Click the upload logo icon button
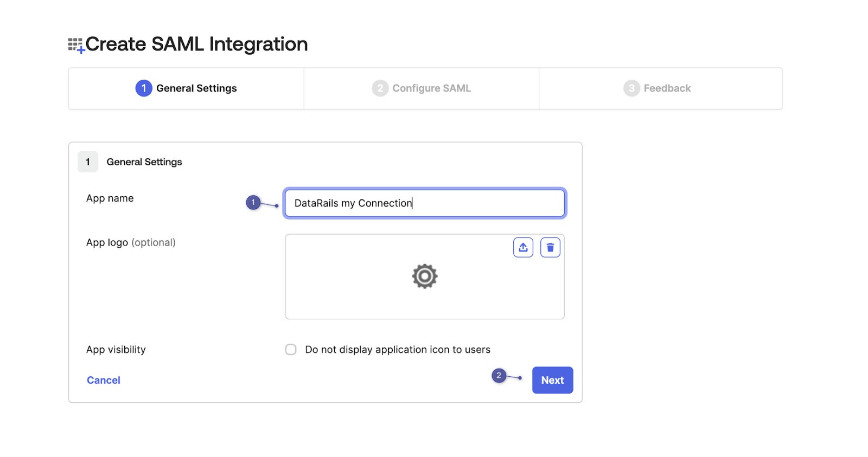This screenshot has height=457, width=868. click(x=523, y=247)
